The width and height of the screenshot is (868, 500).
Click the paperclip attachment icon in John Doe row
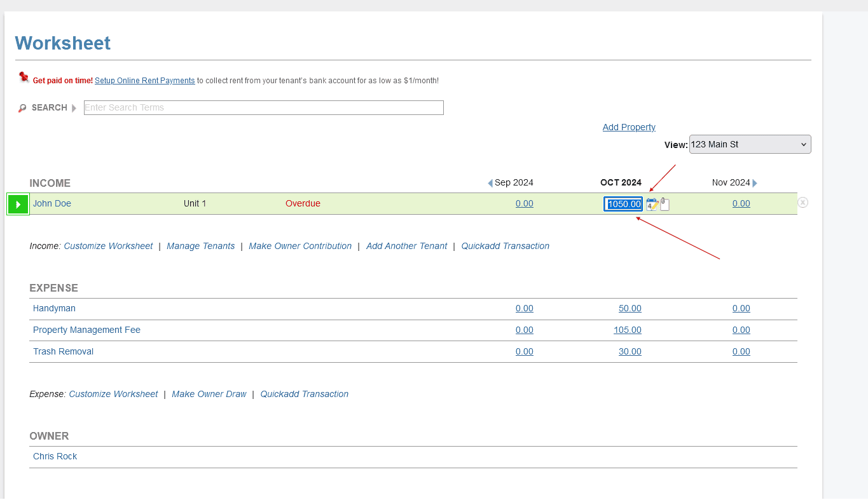pyautogui.click(x=665, y=204)
